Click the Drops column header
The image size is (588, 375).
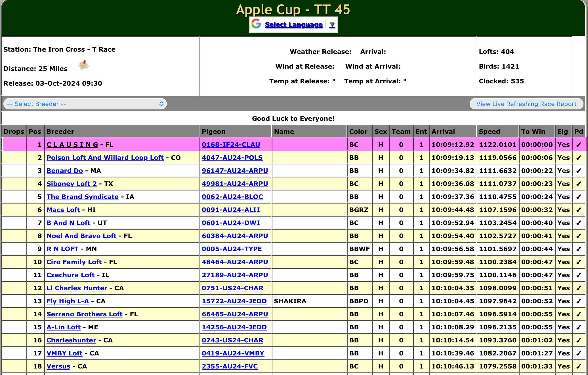[14, 132]
